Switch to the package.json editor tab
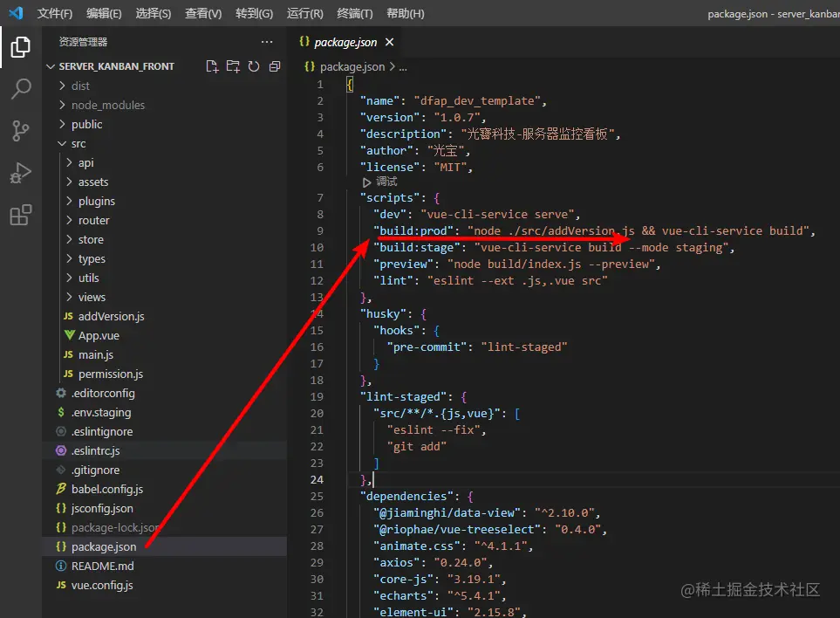 (x=345, y=42)
